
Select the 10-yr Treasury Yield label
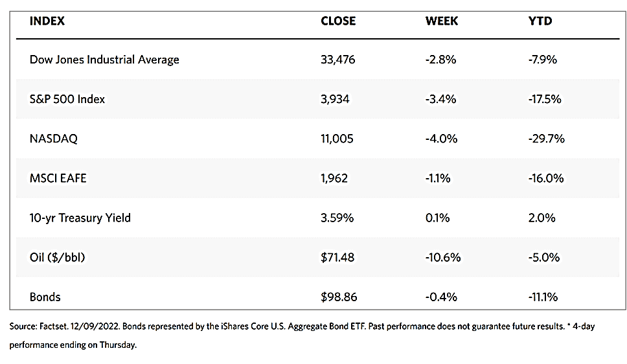[x=80, y=218]
